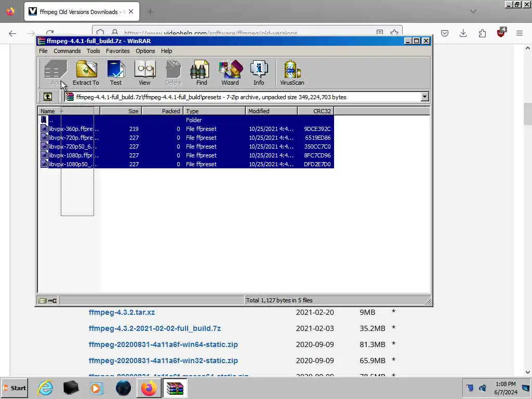Screen dimensions: 532x399
Task: Sort files by CRC32 column
Action: (x=316, y=111)
